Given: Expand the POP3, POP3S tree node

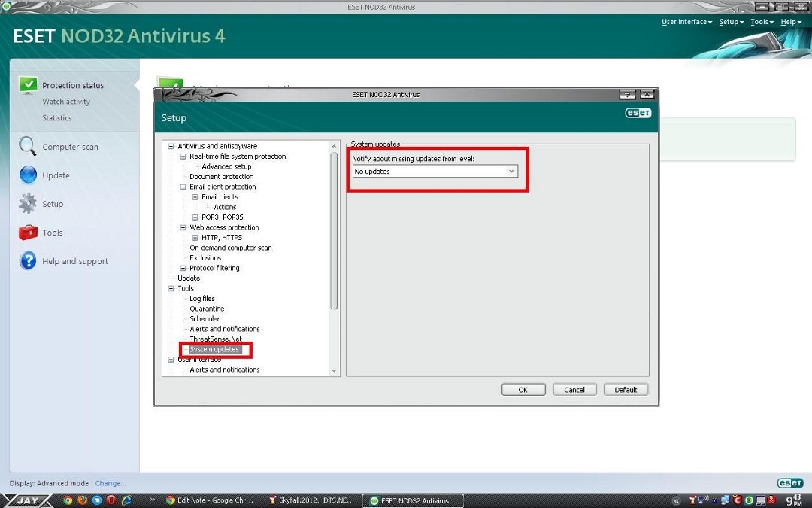Looking at the screenshot, I should (x=195, y=217).
